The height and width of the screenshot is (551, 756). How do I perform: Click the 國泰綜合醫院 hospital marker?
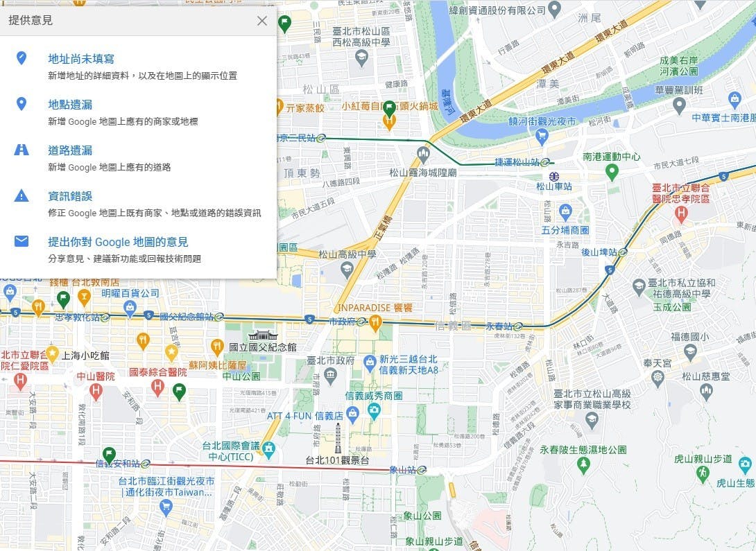click(x=157, y=387)
